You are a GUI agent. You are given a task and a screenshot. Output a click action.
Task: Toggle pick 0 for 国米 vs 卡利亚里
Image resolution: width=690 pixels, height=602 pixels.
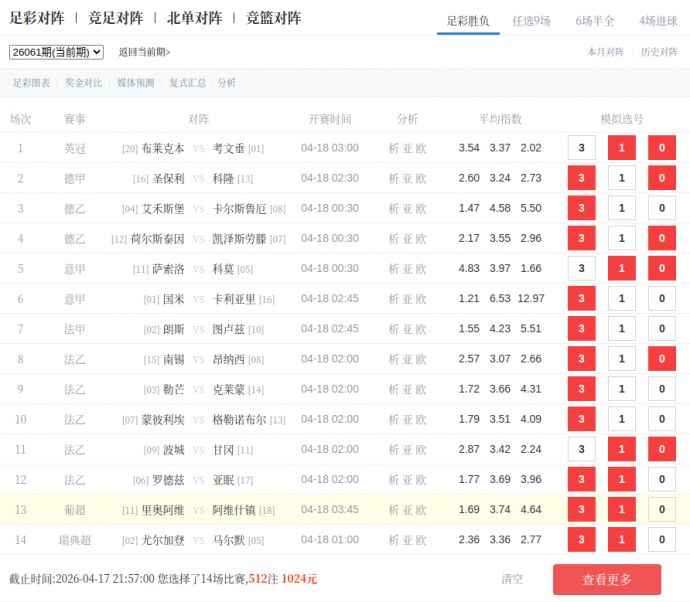pyautogui.click(x=661, y=299)
